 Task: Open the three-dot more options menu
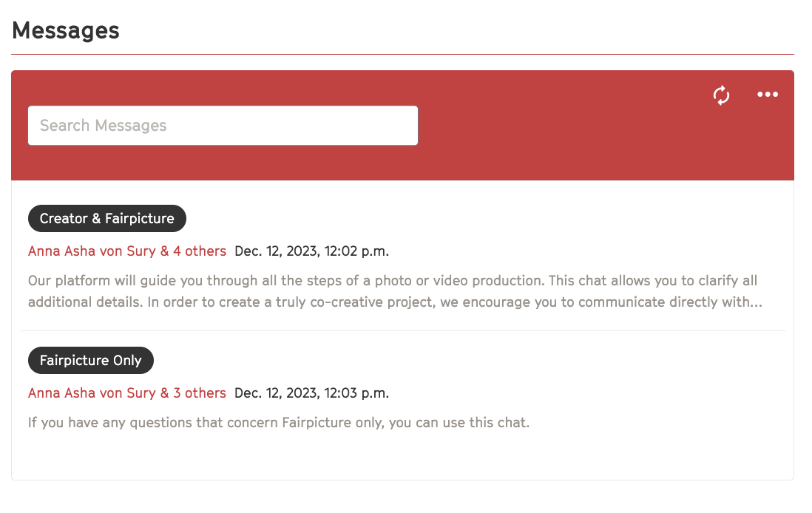pyautogui.click(x=767, y=94)
